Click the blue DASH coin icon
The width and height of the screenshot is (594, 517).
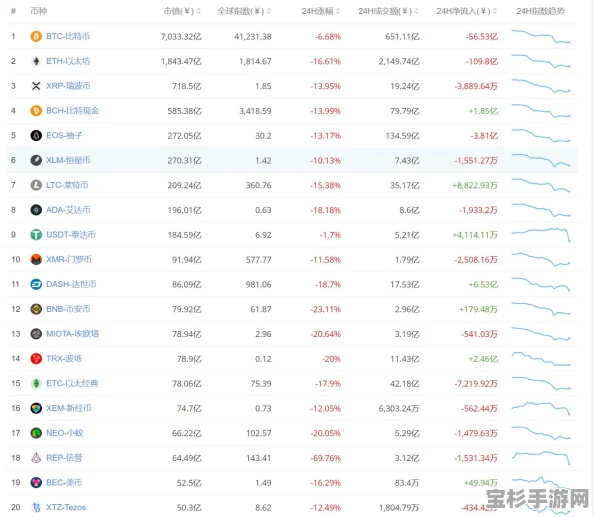coord(36,284)
